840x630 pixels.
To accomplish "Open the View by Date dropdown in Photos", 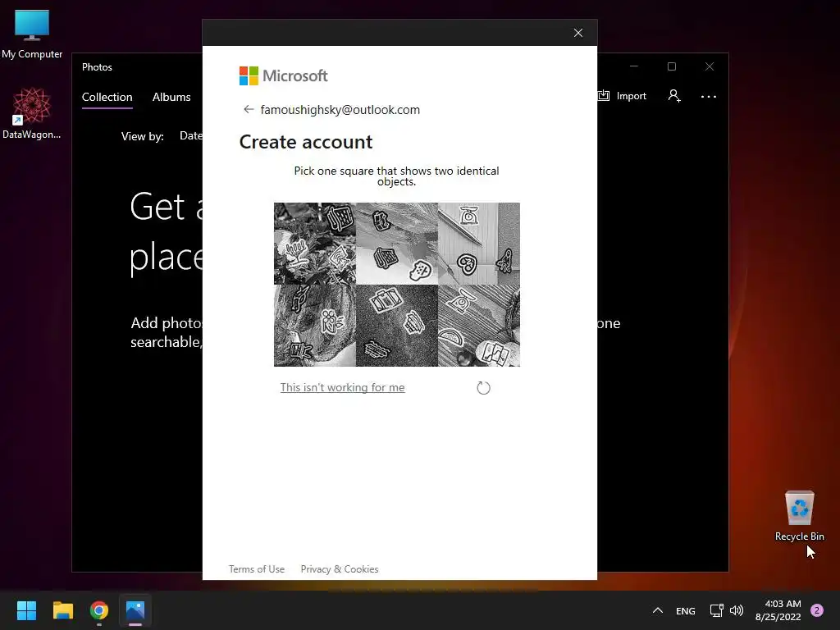I will point(190,136).
